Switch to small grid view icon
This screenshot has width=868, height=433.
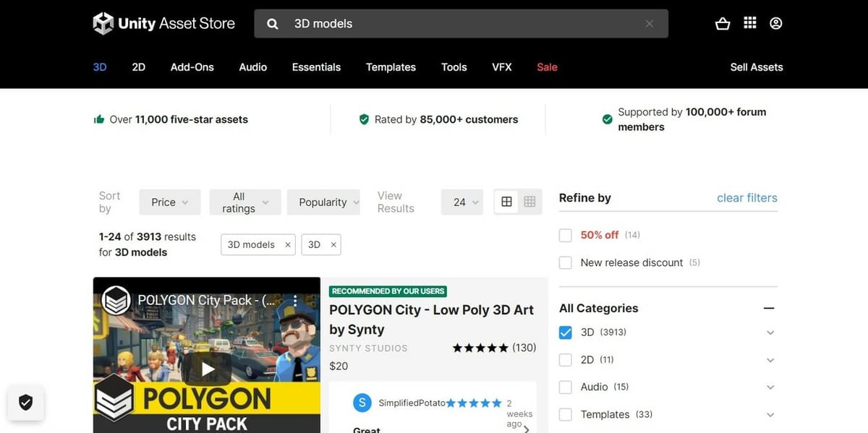coord(529,202)
